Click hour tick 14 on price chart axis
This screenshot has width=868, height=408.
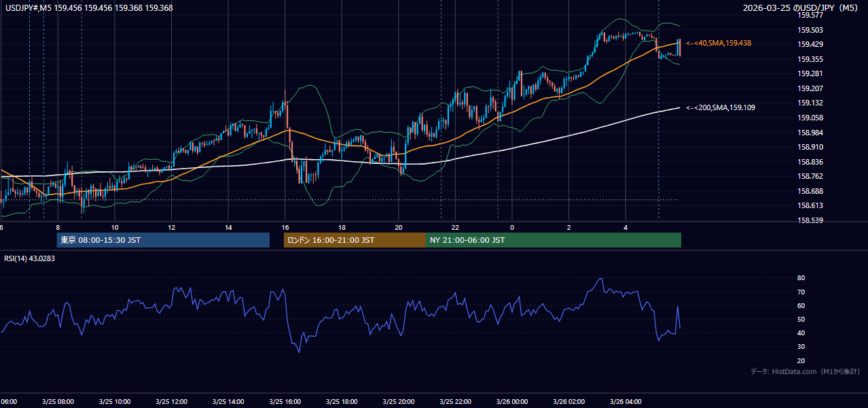coord(228,227)
